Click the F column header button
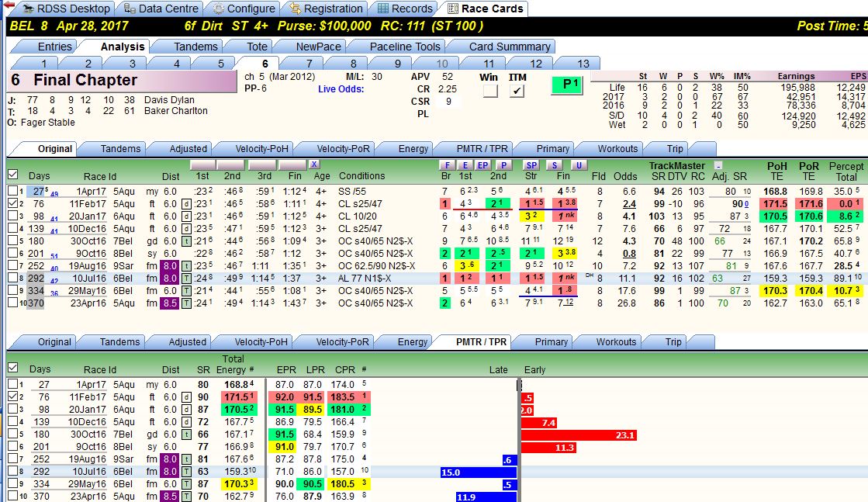868x502 pixels. pyautogui.click(x=446, y=165)
